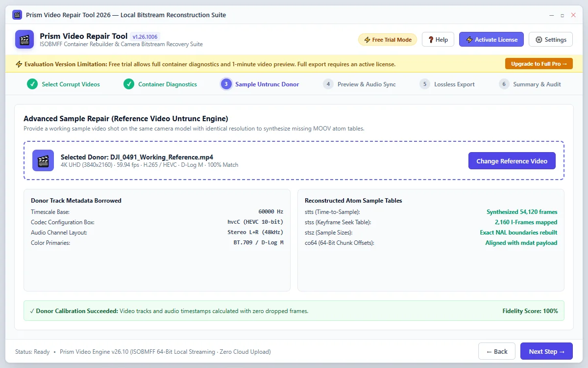Click the donor specs line starting 4K UHD
The width and height of the screenshot is (588, 368).
point(149,165)
